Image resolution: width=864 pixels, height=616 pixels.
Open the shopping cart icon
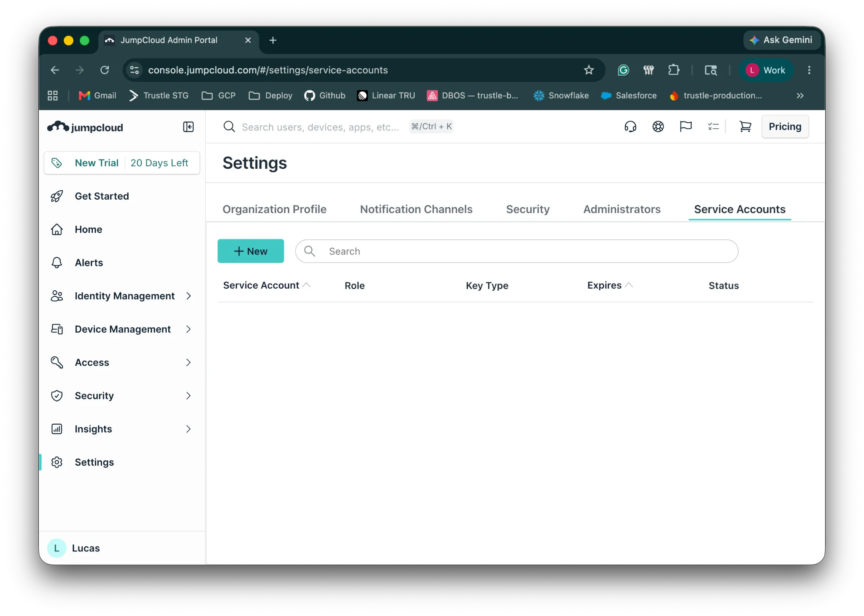click(745, 127)
